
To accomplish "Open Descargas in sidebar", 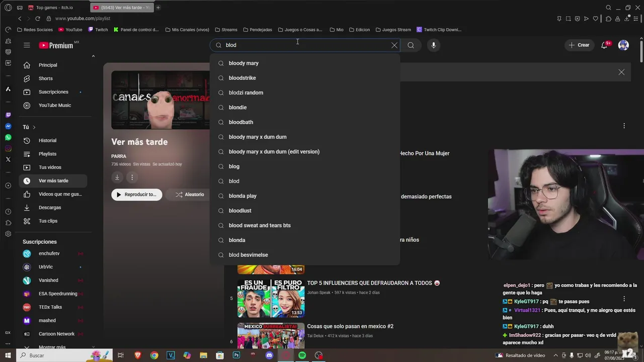I will [x=53, y=208].
